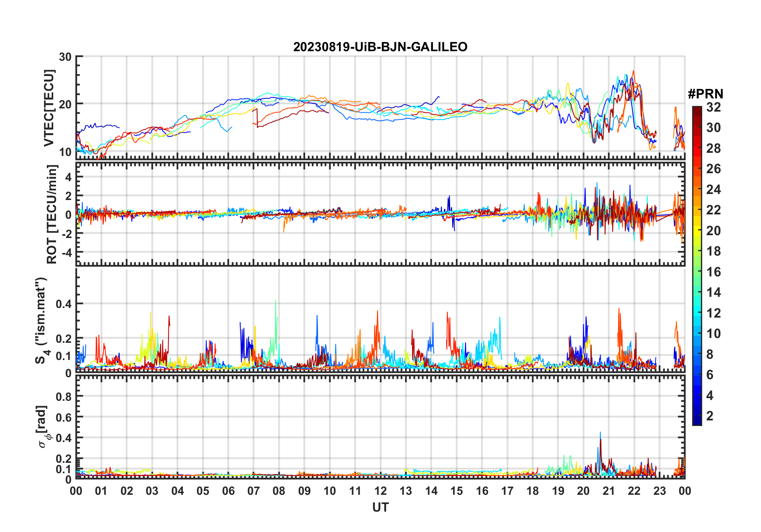This screenshot has width=761, height=532.
Task: Select the colorbar tick label 32
Action: click(713, 107)
